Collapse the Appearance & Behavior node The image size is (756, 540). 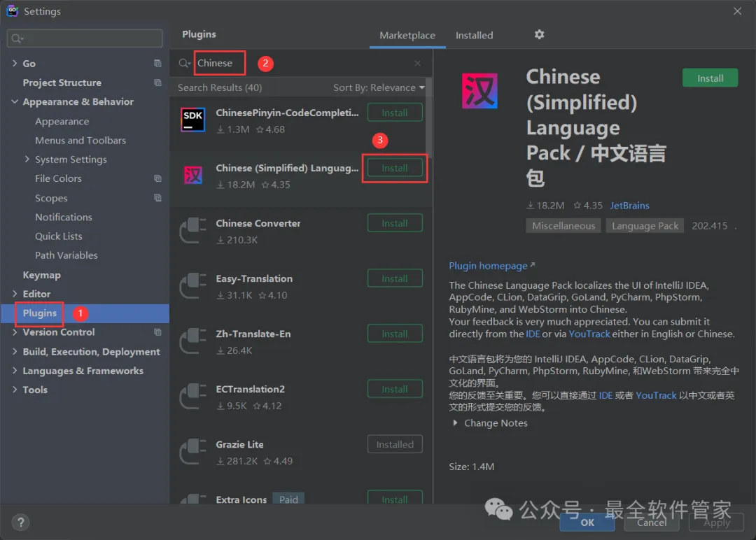pyautogui.click(x=15, y=101)
